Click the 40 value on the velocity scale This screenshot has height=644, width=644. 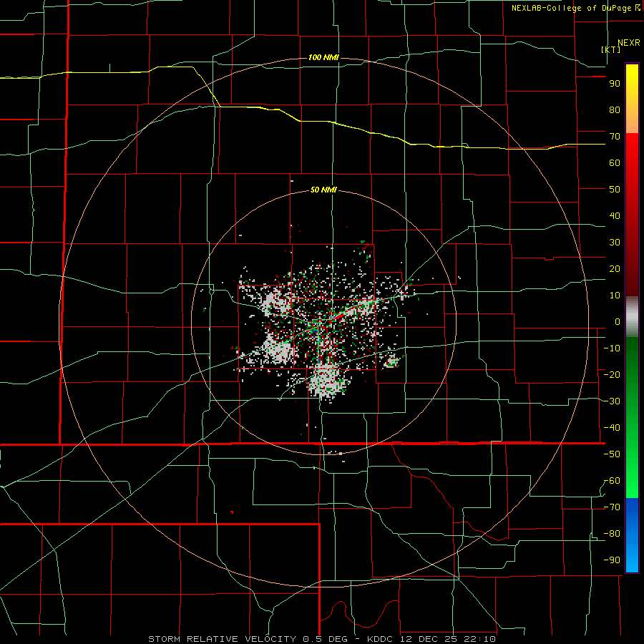tap(615, 216)
